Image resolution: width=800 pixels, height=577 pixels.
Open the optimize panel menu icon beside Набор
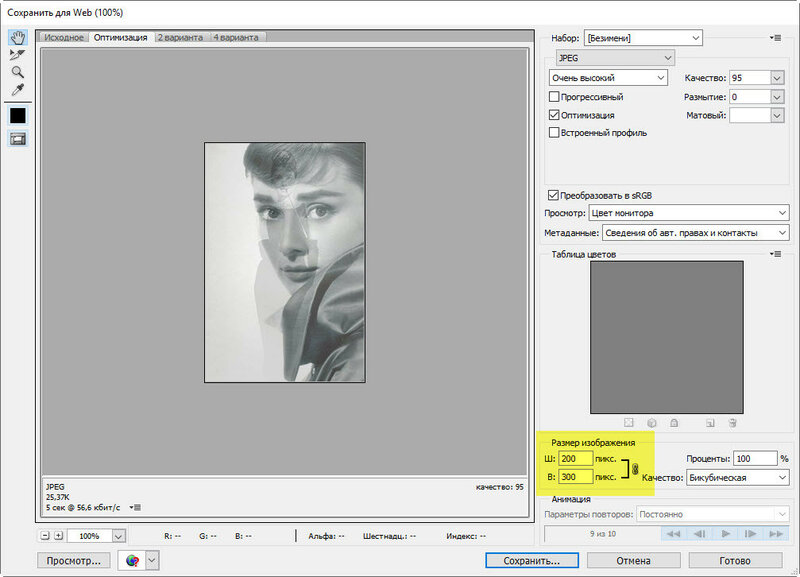[775, 38]
